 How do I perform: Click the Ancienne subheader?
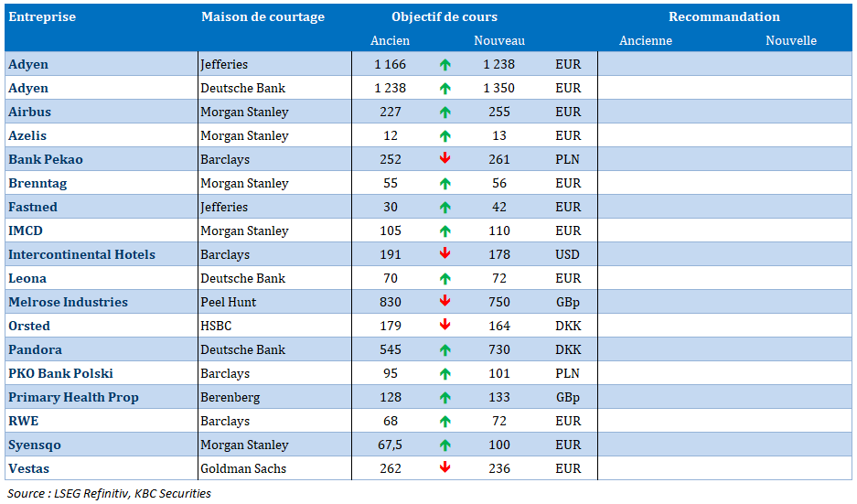click(x=646, y=40)
